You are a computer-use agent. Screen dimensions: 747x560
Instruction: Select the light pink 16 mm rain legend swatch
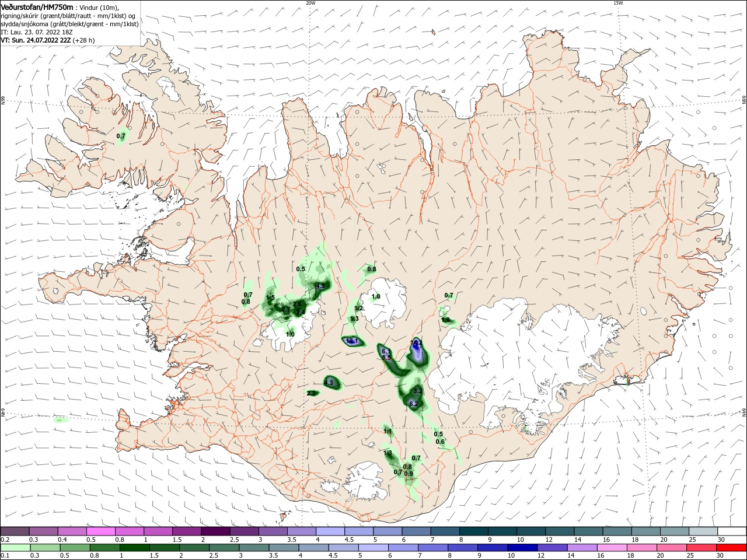(611, 548)
